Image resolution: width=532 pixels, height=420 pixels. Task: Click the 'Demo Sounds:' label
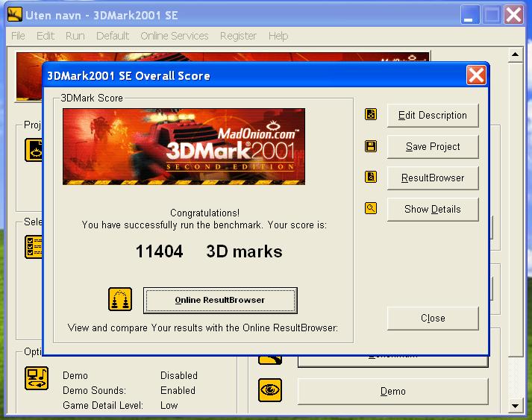tap(94, 390)
